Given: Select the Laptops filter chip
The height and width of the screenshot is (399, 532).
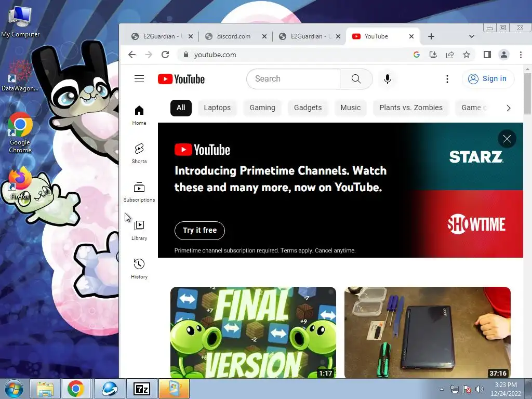Looking at the screenshot, I should point(217,108).
